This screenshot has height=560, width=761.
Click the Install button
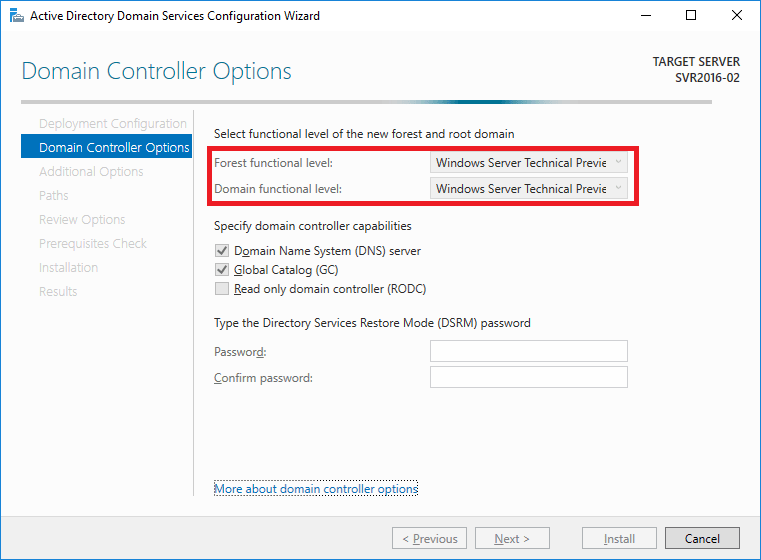click(x=619, y=538)
